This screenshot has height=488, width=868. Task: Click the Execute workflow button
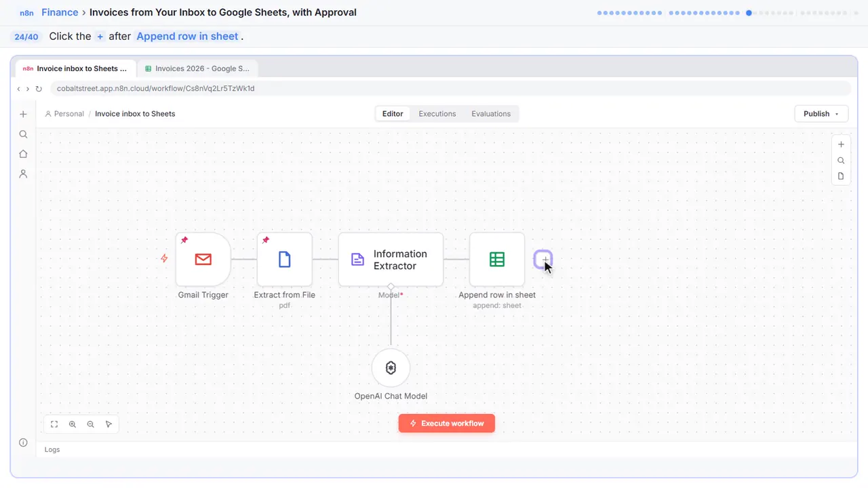(446, 424)
